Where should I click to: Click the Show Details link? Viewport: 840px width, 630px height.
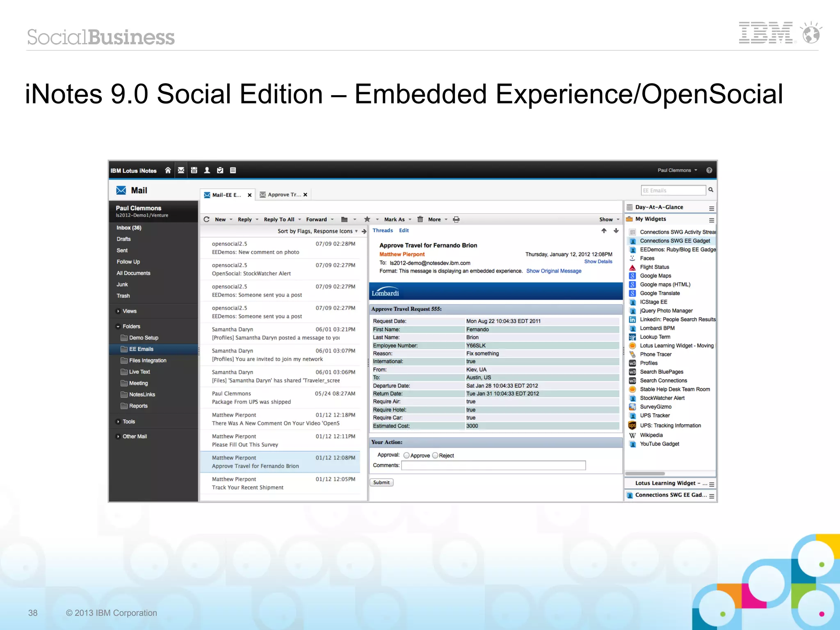point(598,262)
